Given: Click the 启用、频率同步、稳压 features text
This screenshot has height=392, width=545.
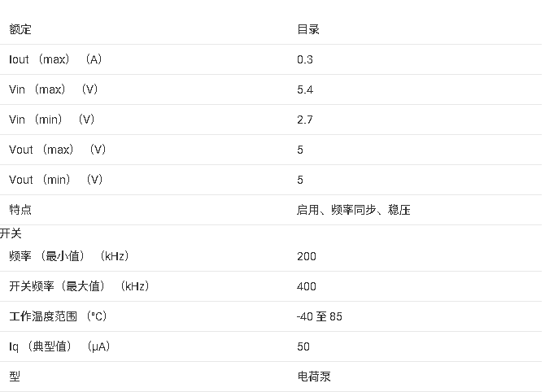Looking at the screenshot, I should point(354,210).
